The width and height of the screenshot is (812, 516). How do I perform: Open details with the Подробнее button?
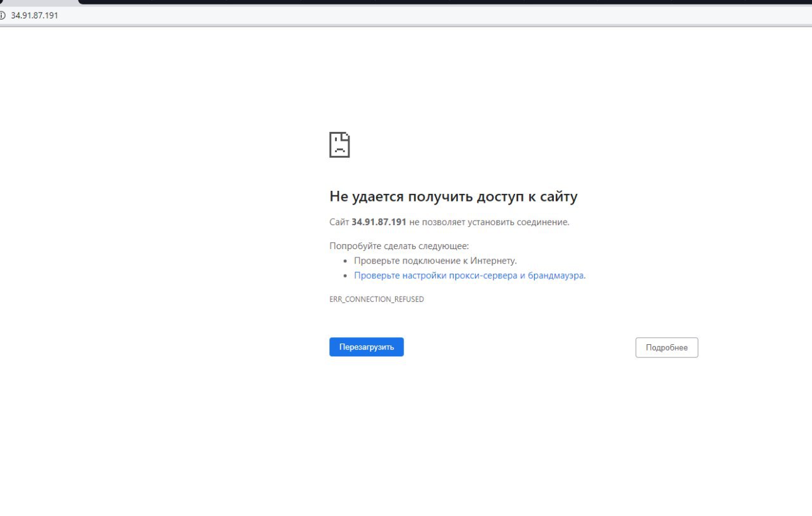667,347
